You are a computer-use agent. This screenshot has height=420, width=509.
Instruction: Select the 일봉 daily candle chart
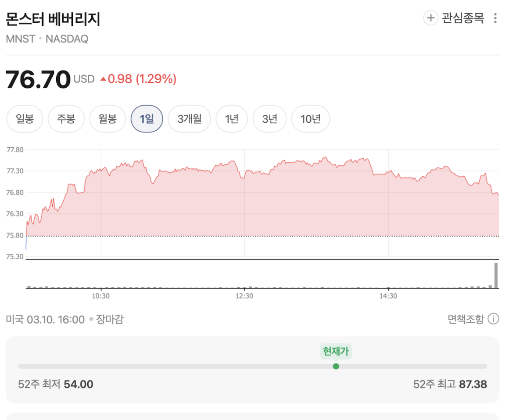coord(25,119)
